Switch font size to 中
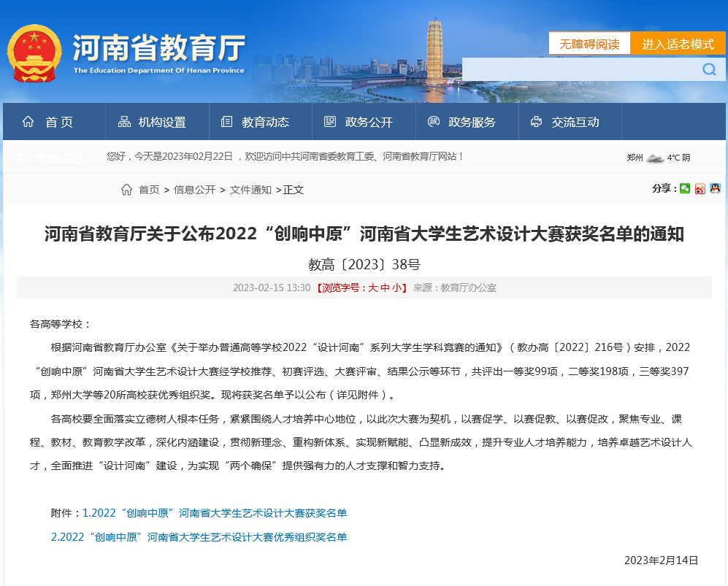The image size is (728, 586). [x=385, y=288]
